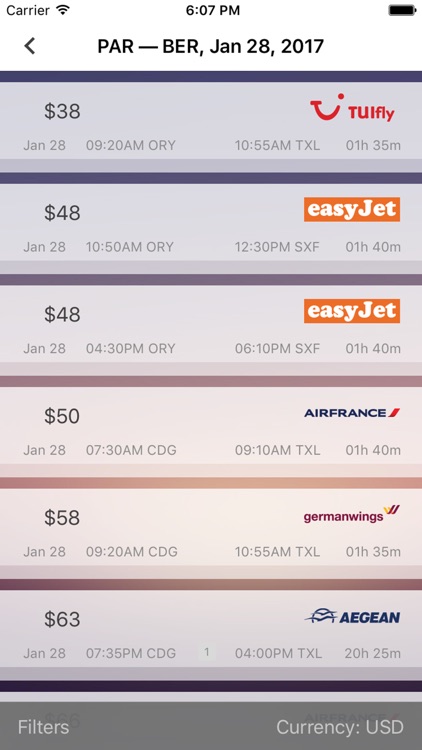Open the Filters panel
422x750 pixels.
44,728
